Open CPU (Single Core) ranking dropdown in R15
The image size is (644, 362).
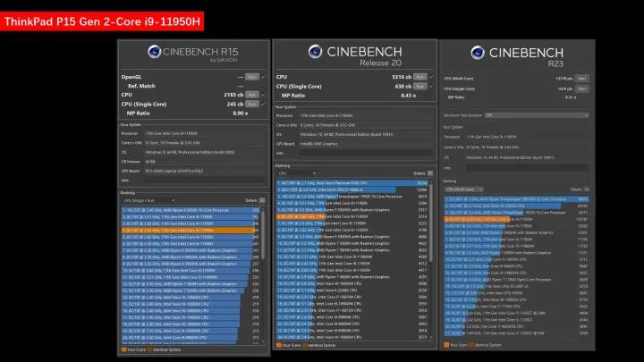pos(148,200)
